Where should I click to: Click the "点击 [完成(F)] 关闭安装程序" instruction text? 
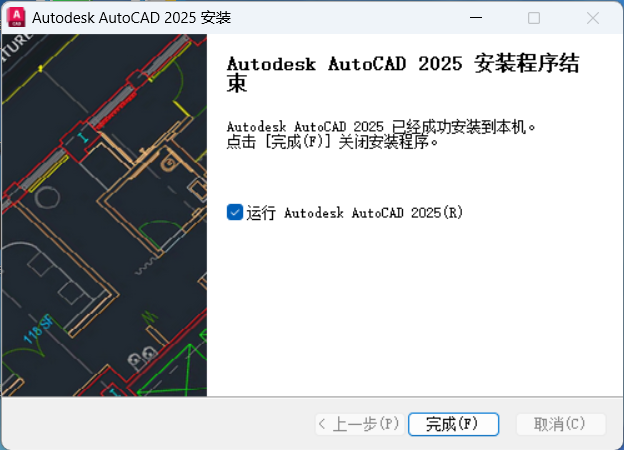(x=333, y=142)
